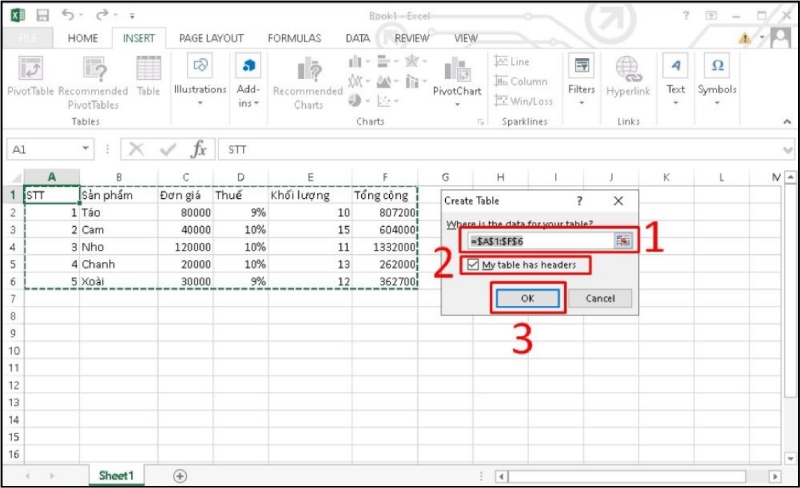Select the Sheet1 tab
This screenshot has height=488, width=800.
(x=116, y=476)
